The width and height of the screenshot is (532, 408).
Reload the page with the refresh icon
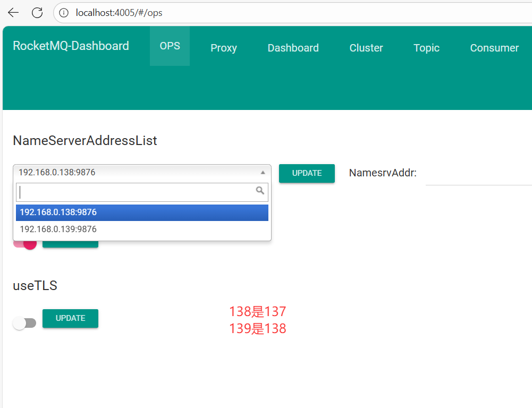[37, 13]
